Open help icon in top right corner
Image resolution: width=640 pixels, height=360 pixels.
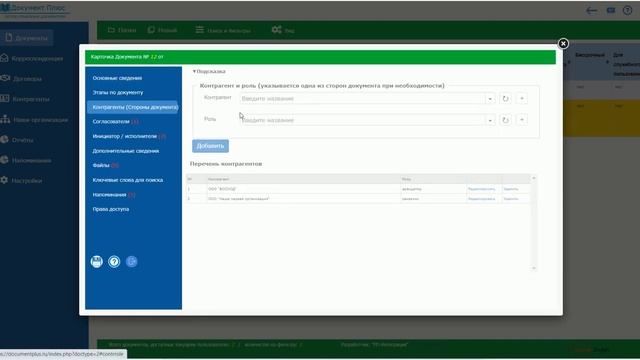click(x=627, y=10)
